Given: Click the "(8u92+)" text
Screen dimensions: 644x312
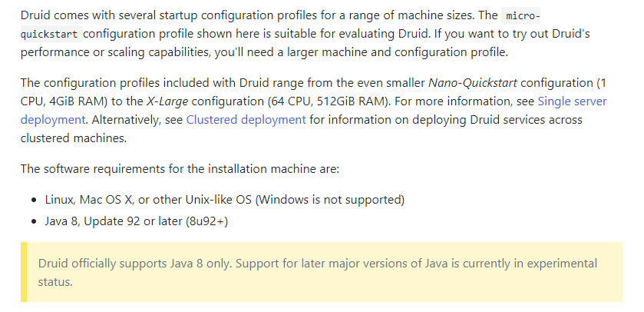Looking at the screenshot, I should 206,221.
